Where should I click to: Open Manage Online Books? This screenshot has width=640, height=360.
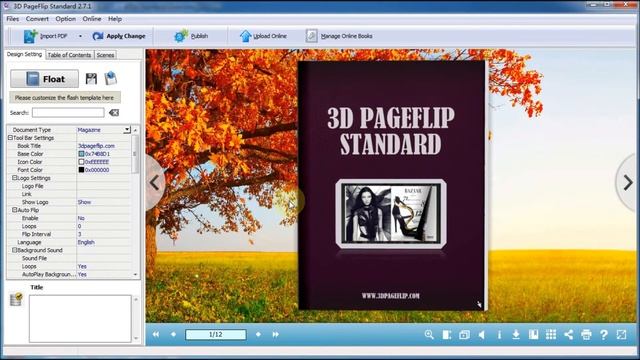tap(339, 36)
